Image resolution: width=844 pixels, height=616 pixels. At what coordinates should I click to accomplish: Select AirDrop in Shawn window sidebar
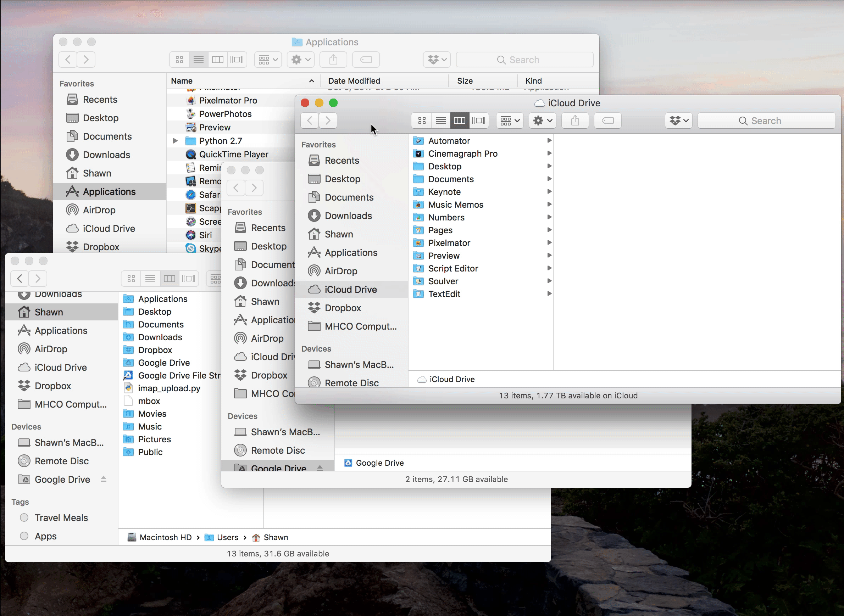(x=62, y=349)
